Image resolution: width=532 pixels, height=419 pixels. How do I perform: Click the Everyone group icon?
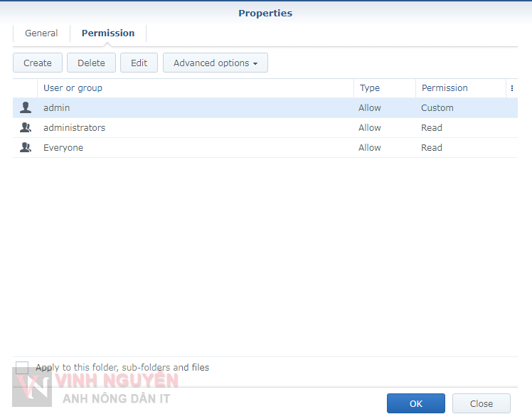tap(26, 148)
